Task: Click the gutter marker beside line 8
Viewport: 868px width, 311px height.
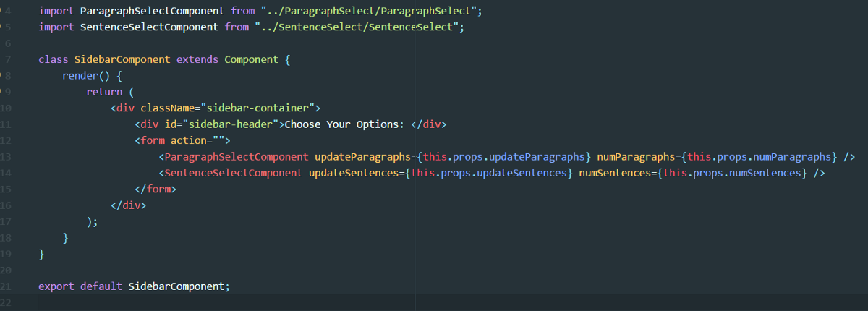Action: coord(1,75)
